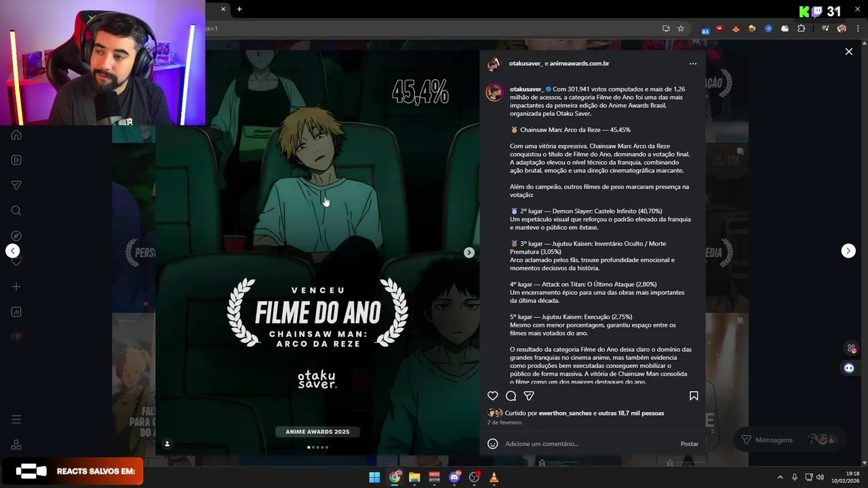Image resolution: width=868 pixels, height=488 pixels.
Task: Open the Meta apps icon at the sidebar bottom
Action: 16,445
